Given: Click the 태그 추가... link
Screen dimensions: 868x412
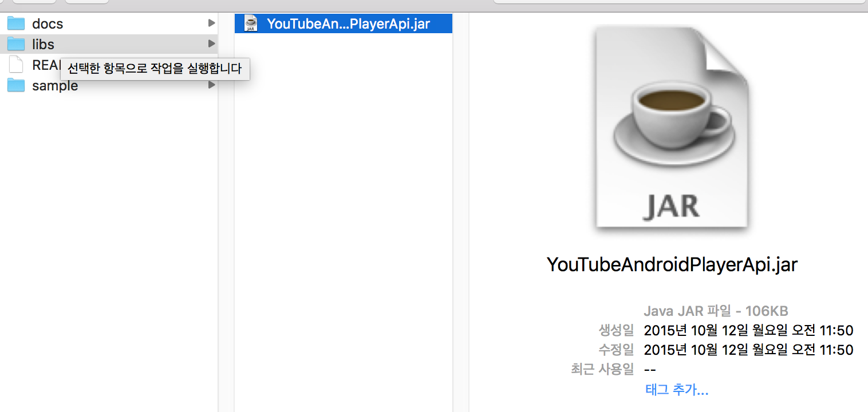Looking at the screenshot, I should click(x=677, y=390).
